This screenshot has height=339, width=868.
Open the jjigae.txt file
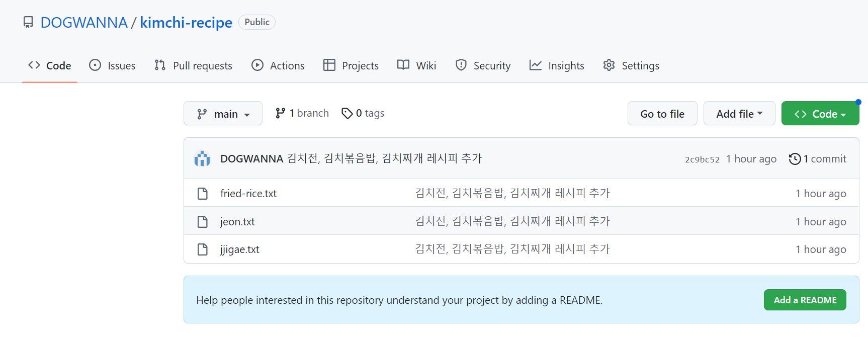pyautogui.click(x=240, y=249)
